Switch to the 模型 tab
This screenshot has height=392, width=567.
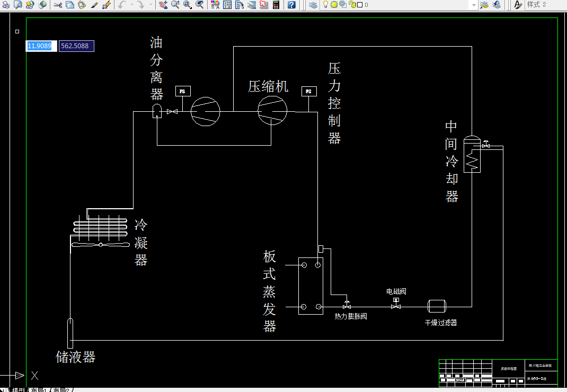pos(18,390)
